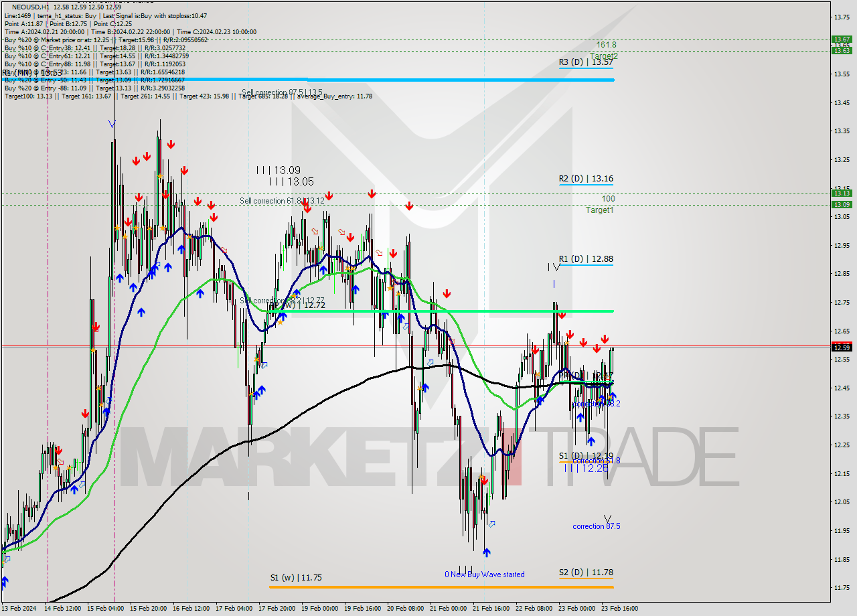Click the thick blue horizontal line near 13.53
This screenshot has height=616, width=857.
pos(308,80)
